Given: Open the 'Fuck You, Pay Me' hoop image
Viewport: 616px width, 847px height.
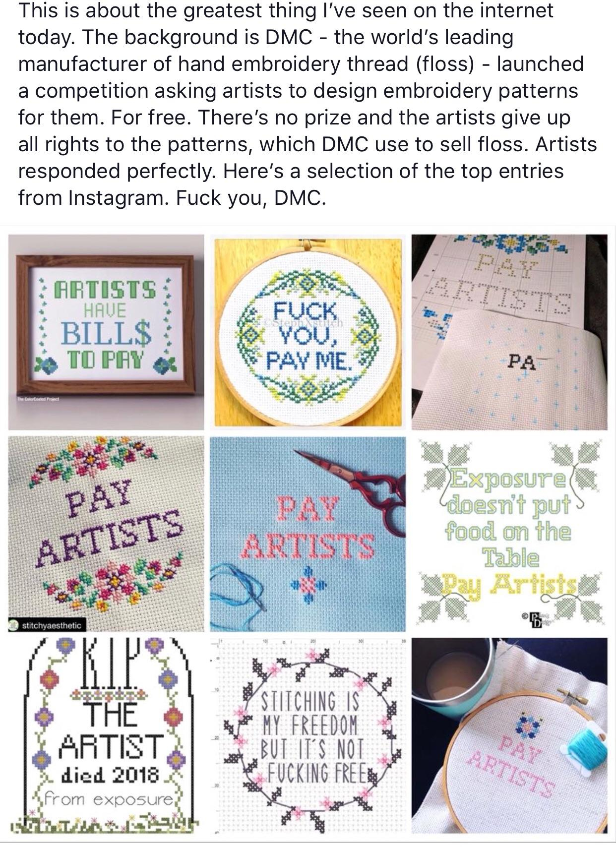Looking at the screenshot, I should pos(308,332).
